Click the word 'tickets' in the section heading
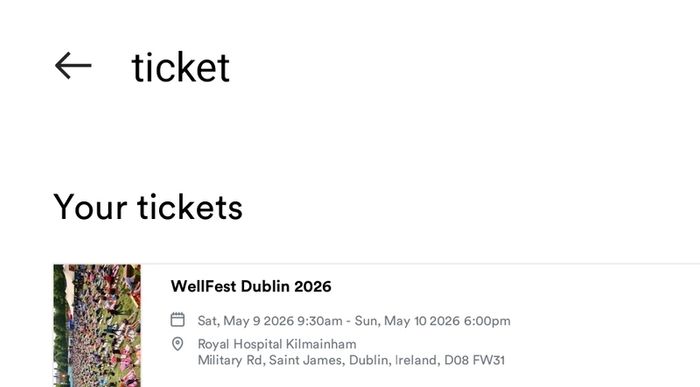Screen dimensions: 700x387 pyautogui.click(x=190, y=207)
